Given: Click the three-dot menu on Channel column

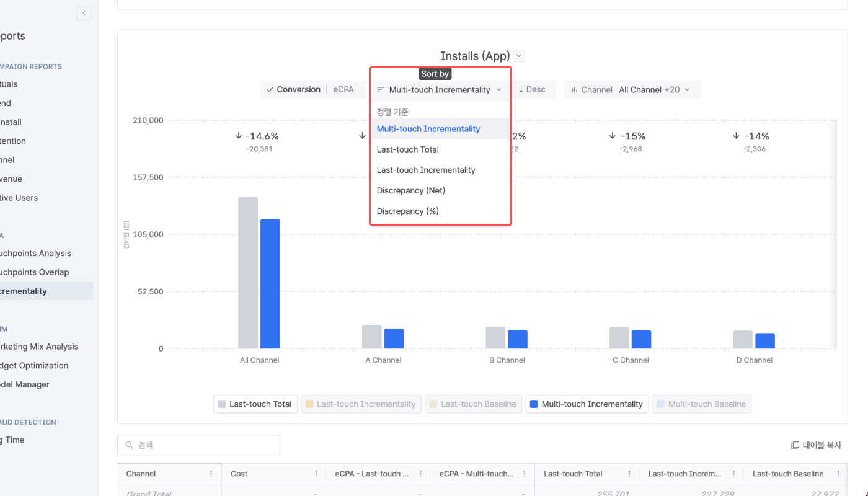Looking at the screenshot, I should pos(211,474).
